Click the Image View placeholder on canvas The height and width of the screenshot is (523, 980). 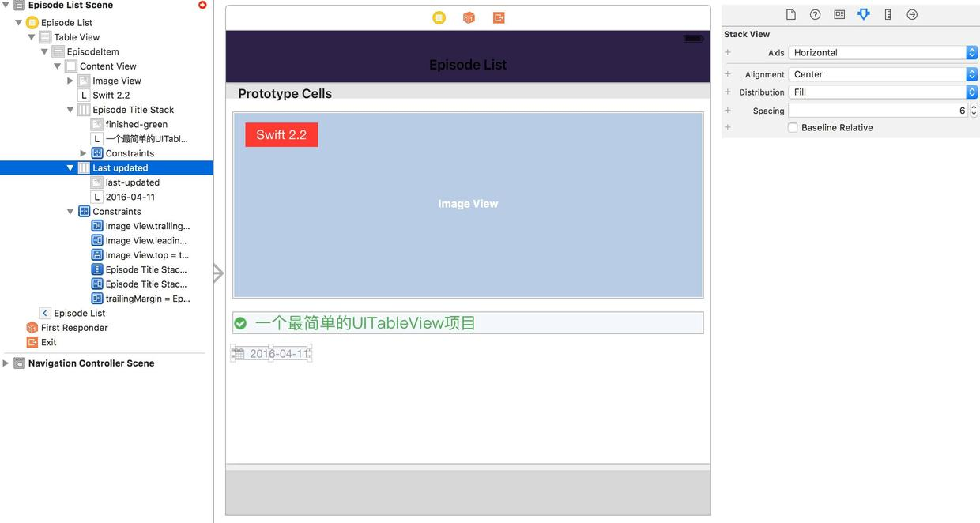pos(468,204)
